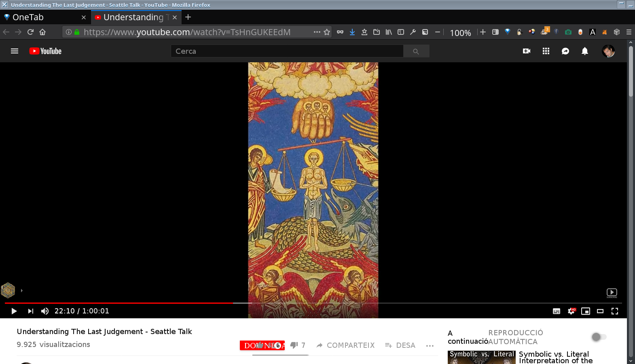Open Firefox downloads arrow
This screenshot has width=635, height=364.
[352, 32]
